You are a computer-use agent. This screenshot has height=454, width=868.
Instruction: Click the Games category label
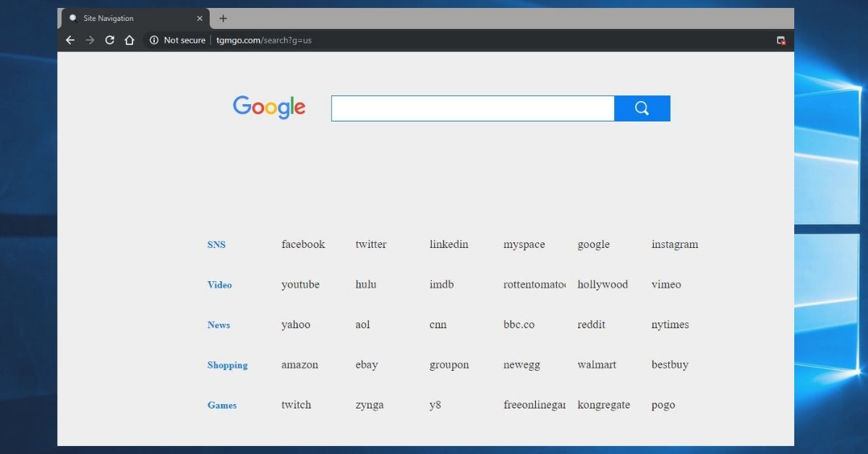coord(222,406)
